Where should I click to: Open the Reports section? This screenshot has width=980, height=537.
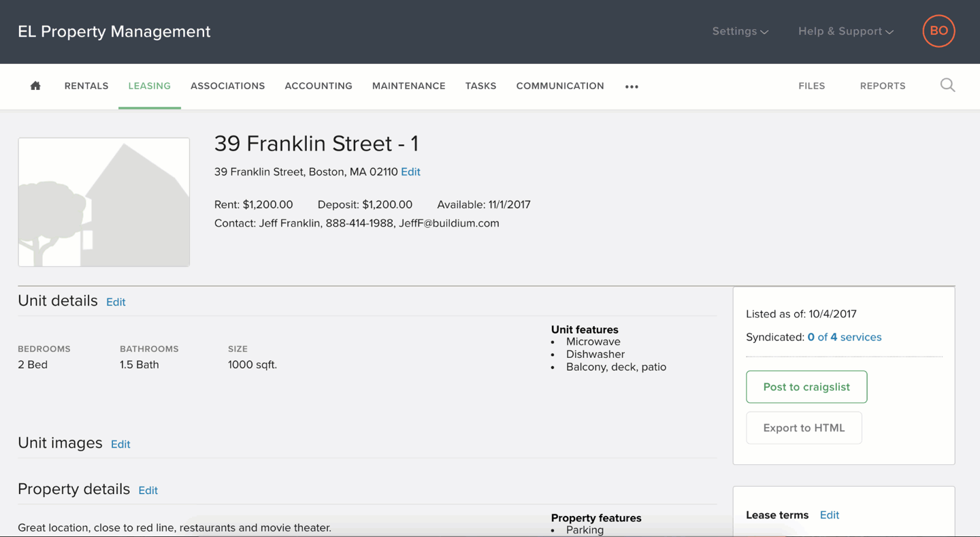click(x=882, y=86)
